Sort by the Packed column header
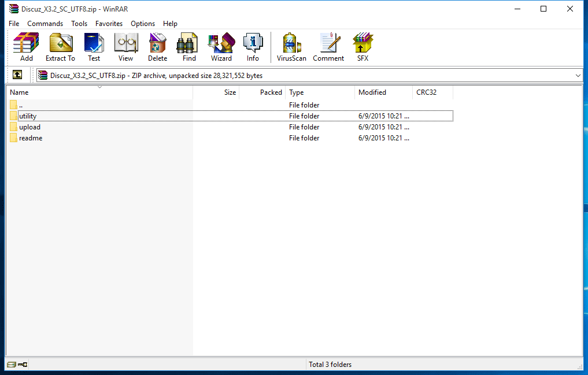This screenshot has height=375, width=588. (262, 92)
